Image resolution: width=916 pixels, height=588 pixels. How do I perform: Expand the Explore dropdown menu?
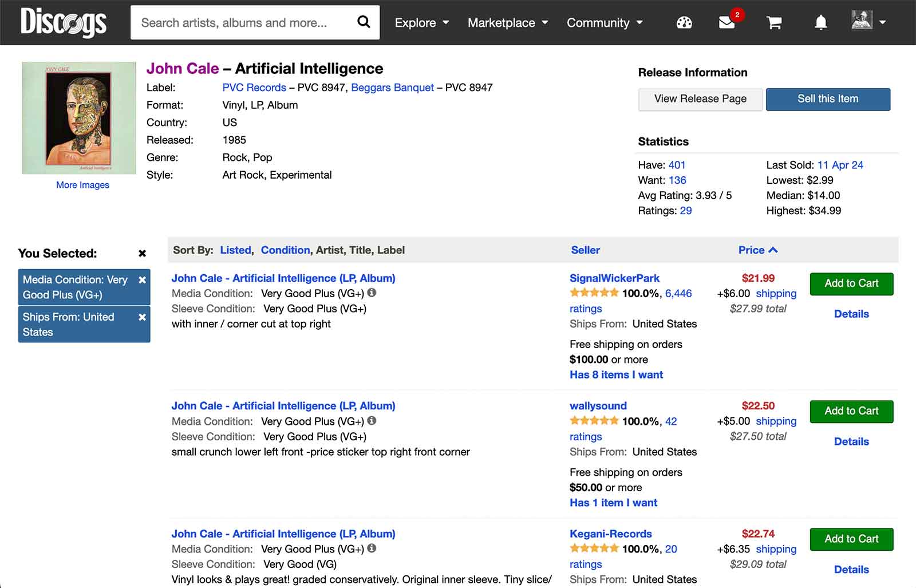click(x=421, y=23)
